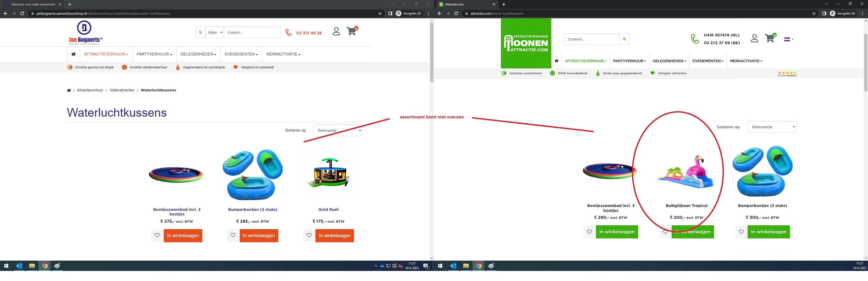Open Outlook from the left taskbar
The width and height of the screenshot is (868, 281).
(19, 266)
